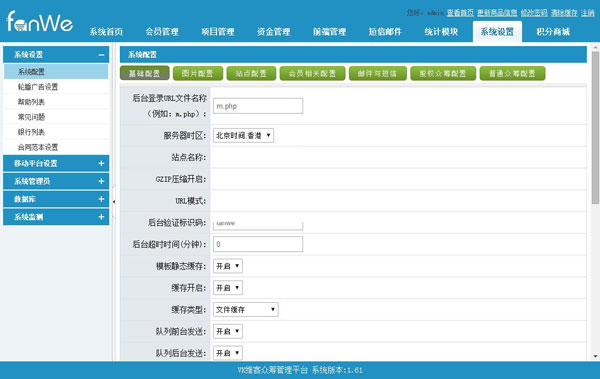Open the 积分商城 top menu
600x379 pixels.
coord(553,32)
